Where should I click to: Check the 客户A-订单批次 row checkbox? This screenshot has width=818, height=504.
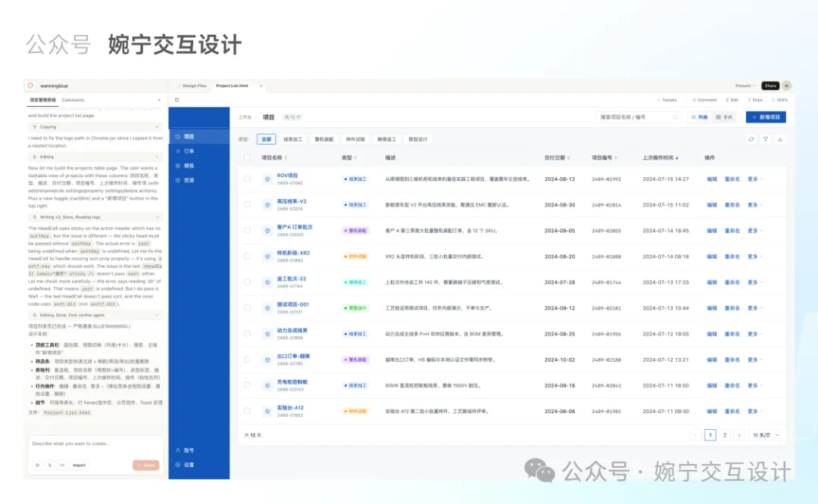247,230
